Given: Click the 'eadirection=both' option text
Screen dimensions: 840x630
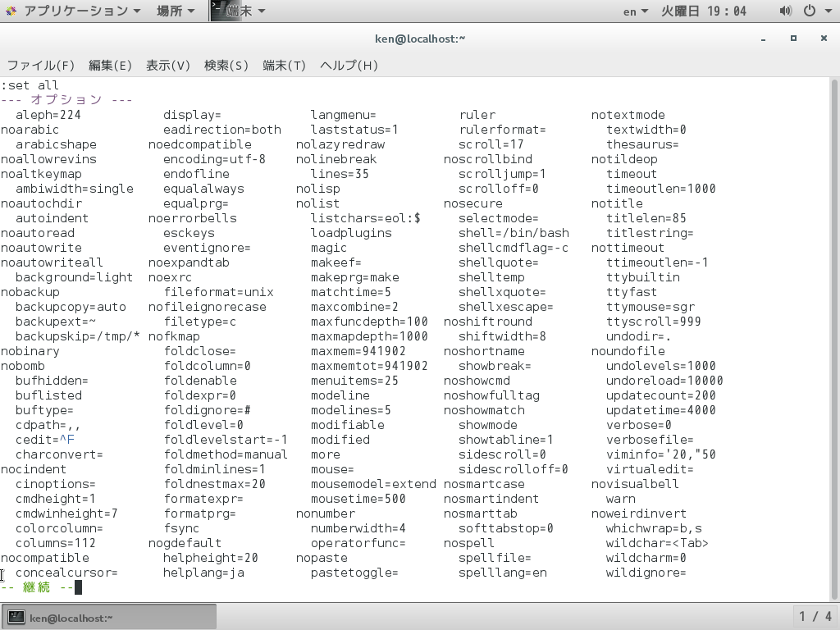Looking at the screenshot, I should click(x=222, y=130).
